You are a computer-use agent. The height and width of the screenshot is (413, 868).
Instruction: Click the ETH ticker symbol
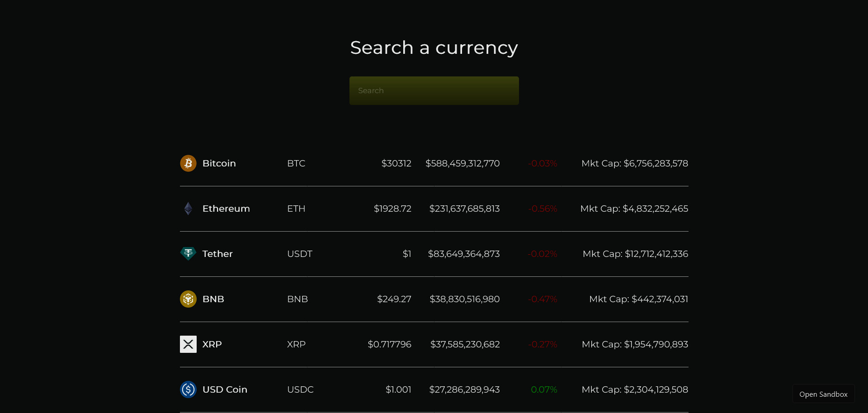(296, 209)
